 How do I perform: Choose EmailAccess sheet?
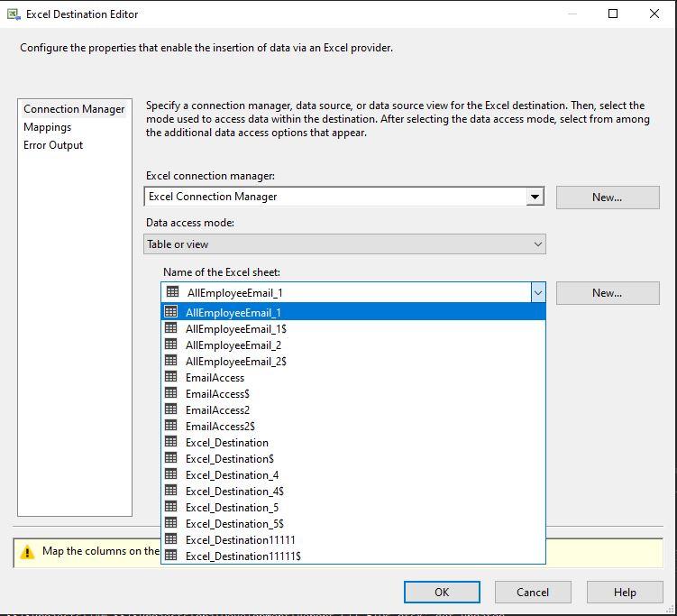point(353,377)
